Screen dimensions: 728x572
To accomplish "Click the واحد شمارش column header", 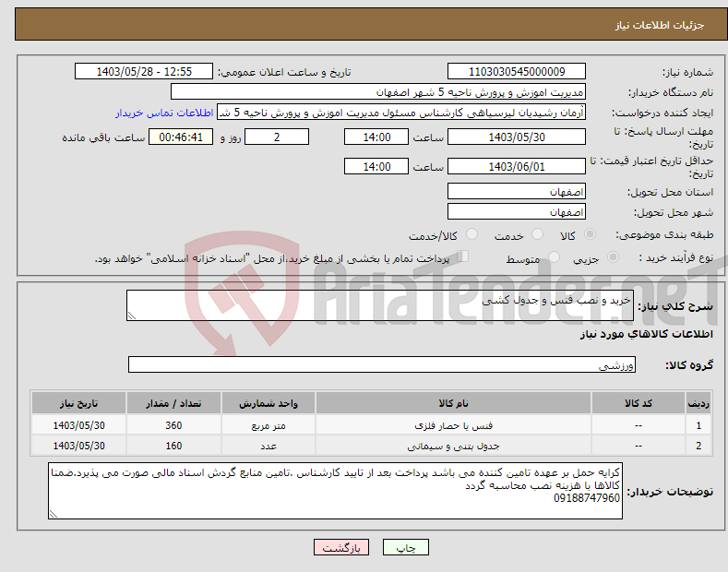I will 269,403.
